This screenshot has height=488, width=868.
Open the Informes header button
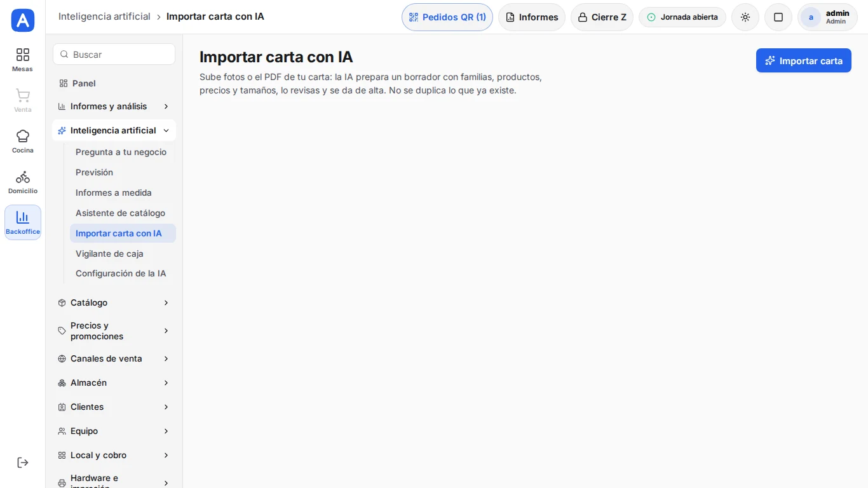pos(532,17)
